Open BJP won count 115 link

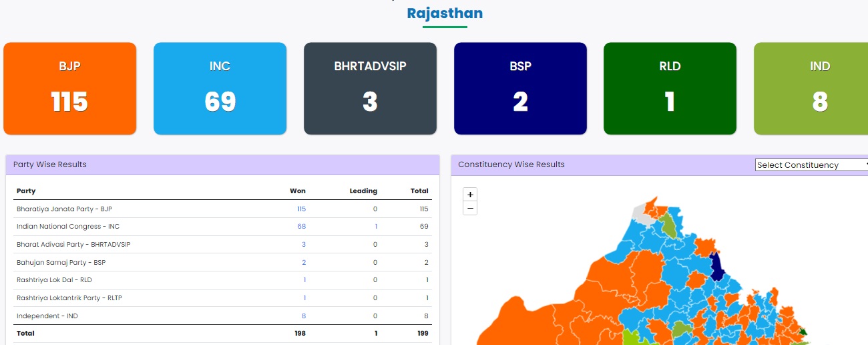point(301,209)
